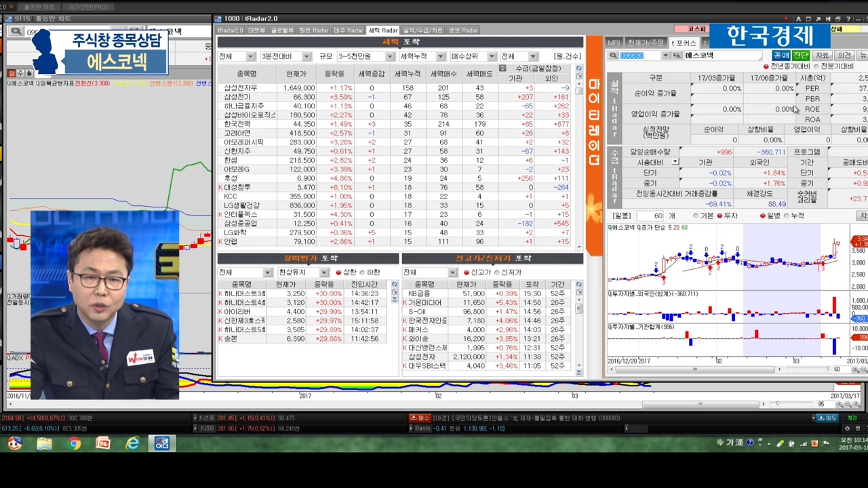Switch to the 대주 Radar tab
The image size is (868, 488).
[x=349, y=30]
